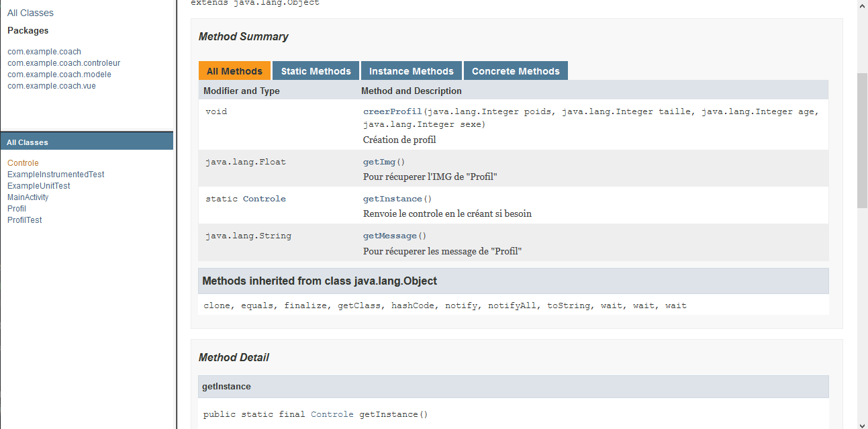Show the Instance Methods tab

coord(411,71)
